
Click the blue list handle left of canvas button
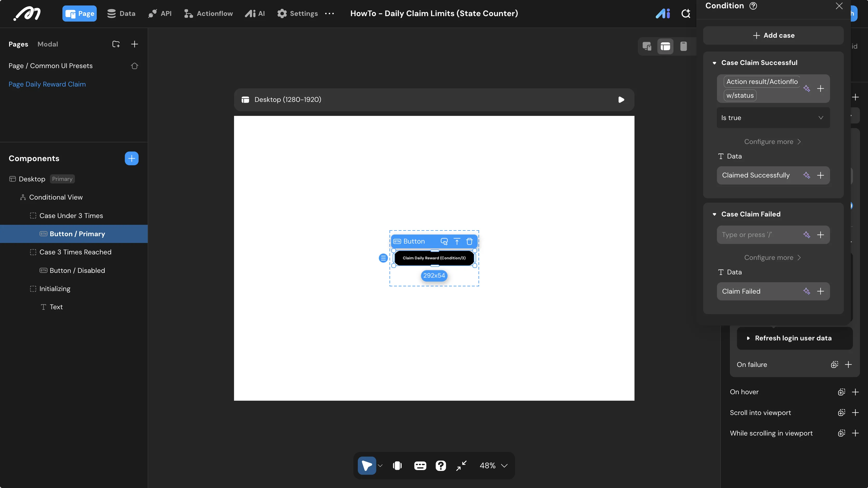tap(383, 258)
